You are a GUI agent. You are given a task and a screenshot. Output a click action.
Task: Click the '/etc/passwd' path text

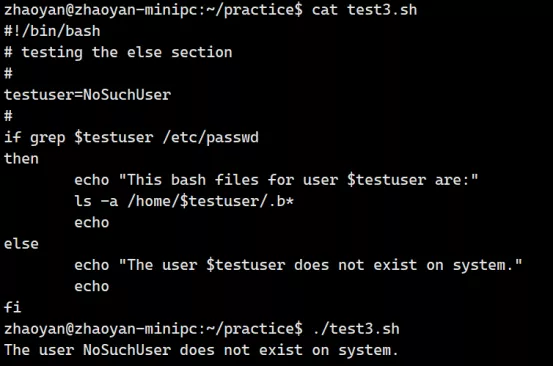click(x=211, y=137)
